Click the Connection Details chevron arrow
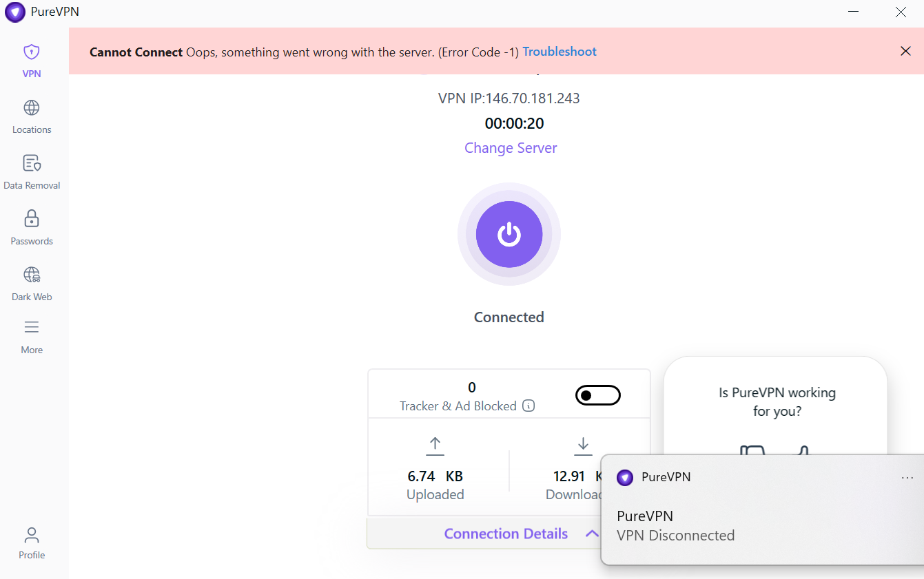Screen dimensions: 924x579 point(592,534)
